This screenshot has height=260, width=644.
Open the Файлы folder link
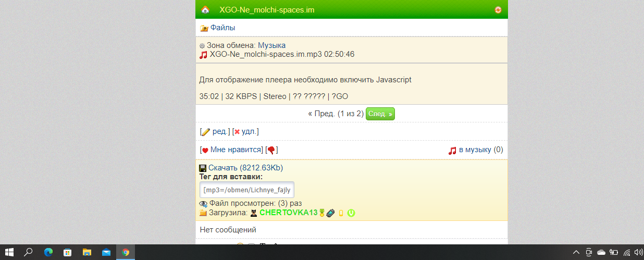pos(222,28)
